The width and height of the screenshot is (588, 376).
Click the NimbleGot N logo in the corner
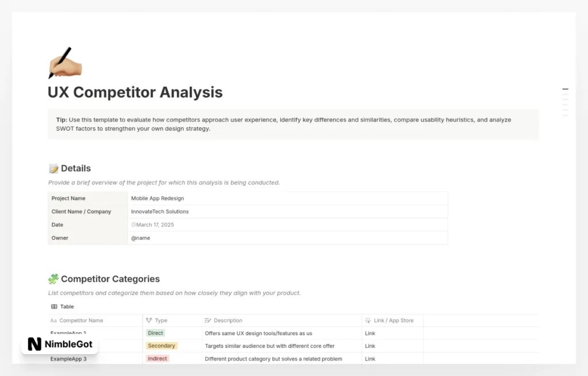33,345
